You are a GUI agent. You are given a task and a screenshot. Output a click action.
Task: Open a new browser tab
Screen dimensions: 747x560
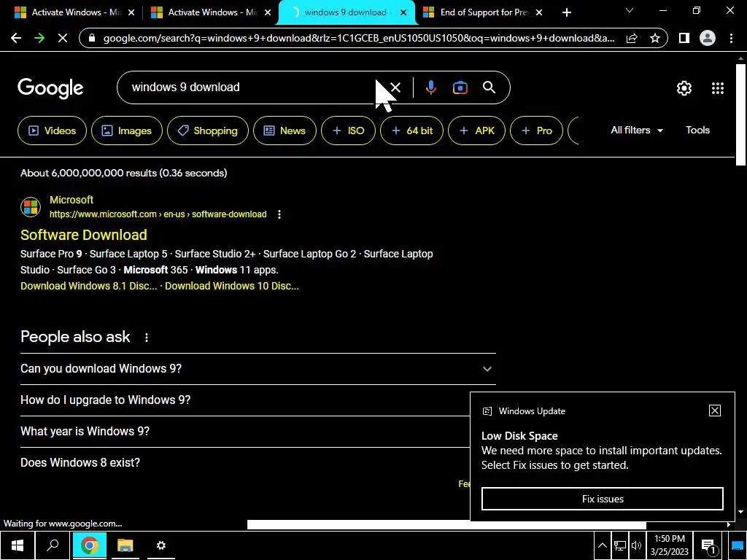pyautogui.click(x=566, y=12)
